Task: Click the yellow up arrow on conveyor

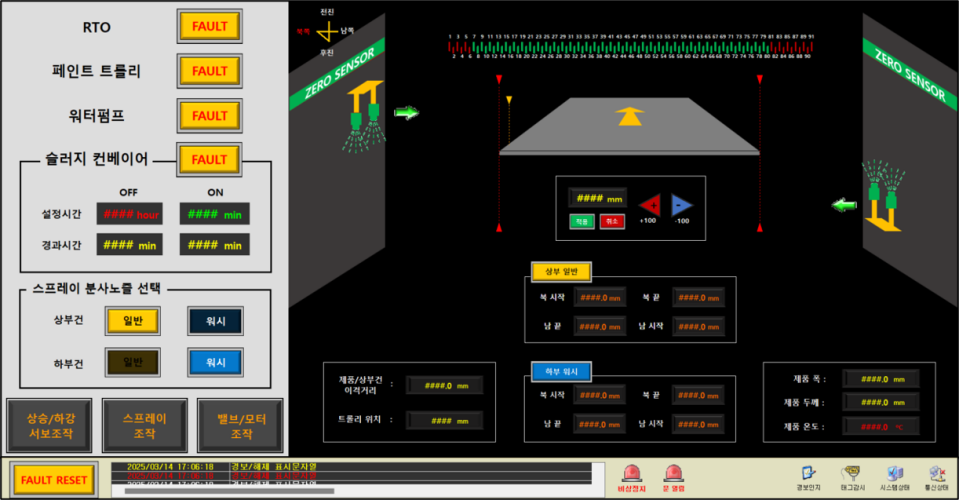Action: [629, 115]
